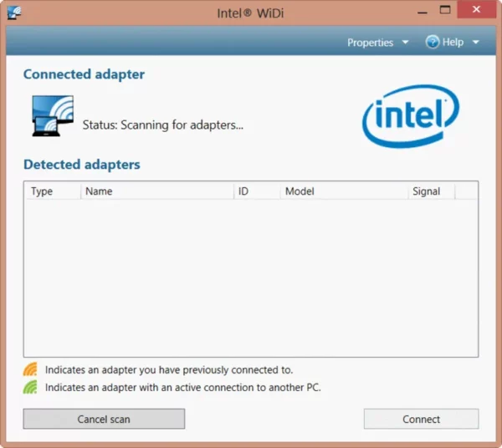This screenshot has height=448, width=502.
Task: Click the orange previously-connected adapter legend icon
Action: point(30,369)
